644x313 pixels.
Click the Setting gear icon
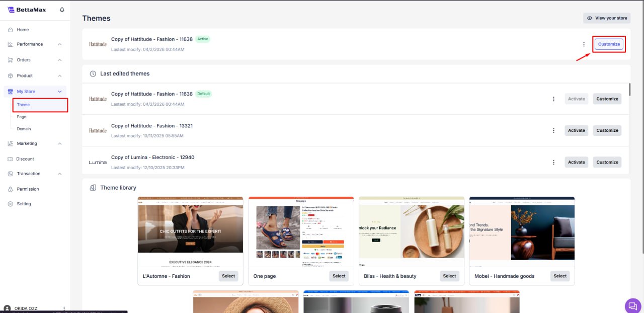point(10,204)
